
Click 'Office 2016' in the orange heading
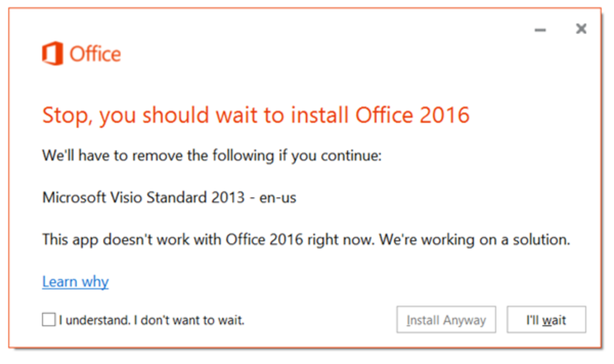(412, 116)
